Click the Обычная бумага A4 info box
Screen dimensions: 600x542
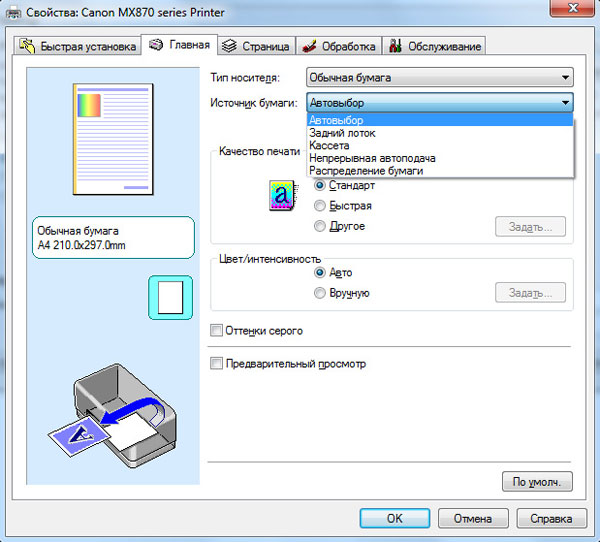click(x=113, y=238)
